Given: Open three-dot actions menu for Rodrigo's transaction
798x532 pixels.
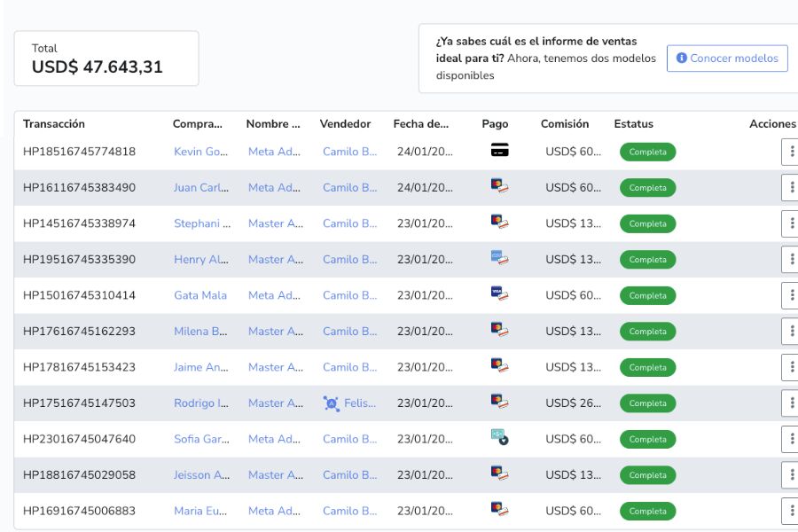Looking at the screenshot, I should [x=789, y=403].
